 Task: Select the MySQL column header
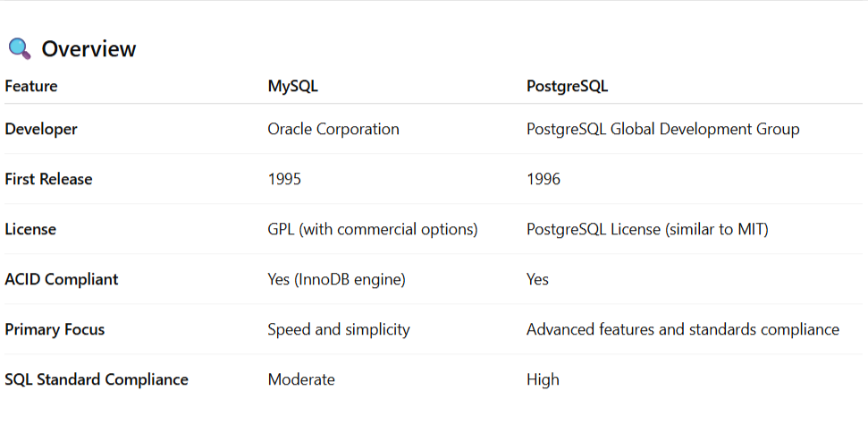click(x=292, y=87)
